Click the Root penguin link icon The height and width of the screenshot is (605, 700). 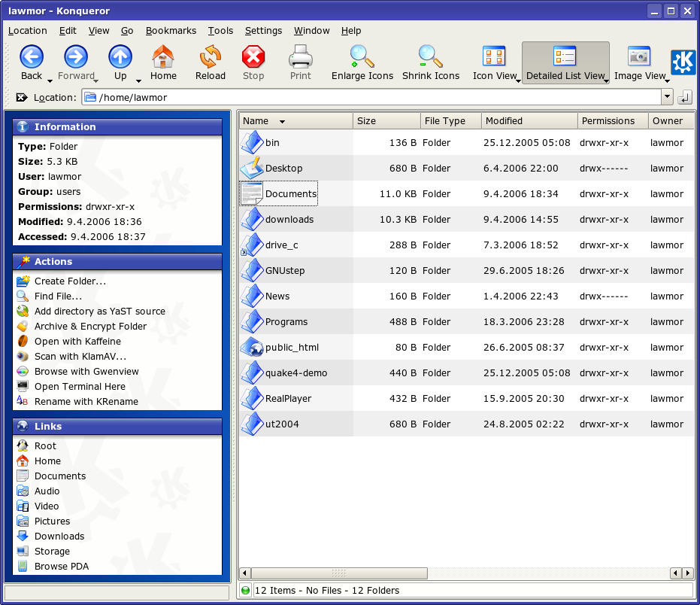tap(23, 445)
